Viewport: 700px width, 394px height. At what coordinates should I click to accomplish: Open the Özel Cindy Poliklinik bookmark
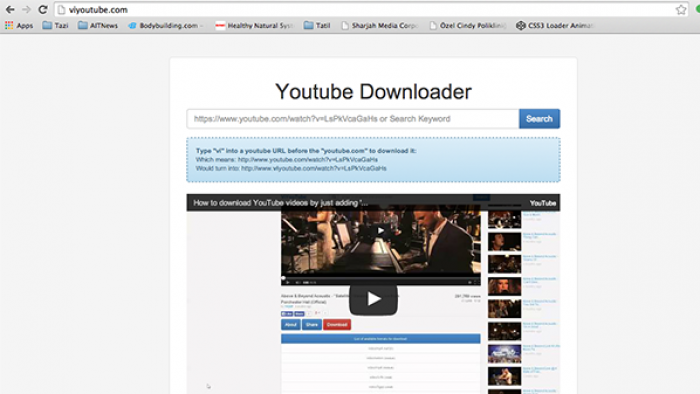[468, 25]
